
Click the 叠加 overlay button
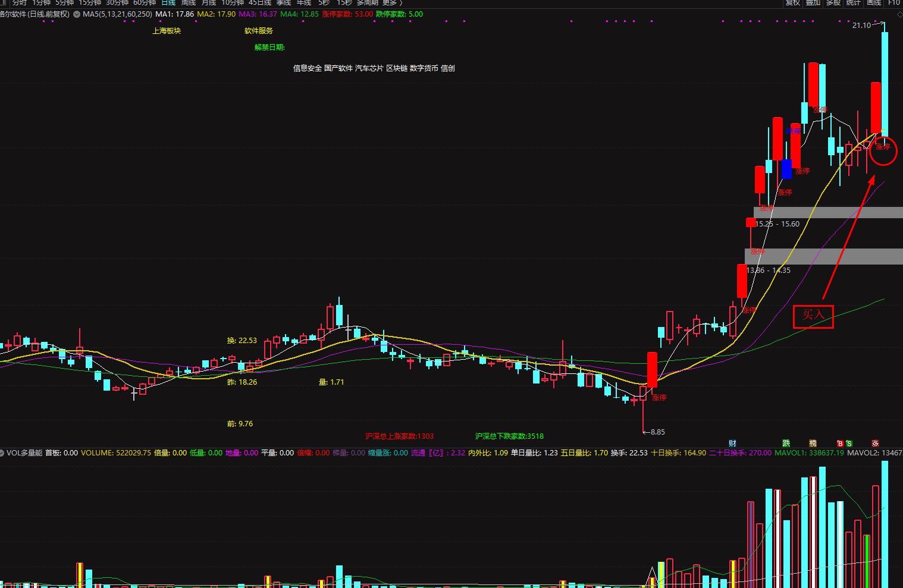813,2
